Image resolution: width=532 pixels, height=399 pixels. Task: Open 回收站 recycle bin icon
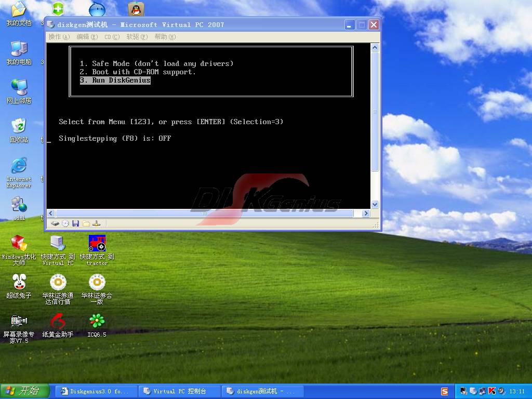19,130
